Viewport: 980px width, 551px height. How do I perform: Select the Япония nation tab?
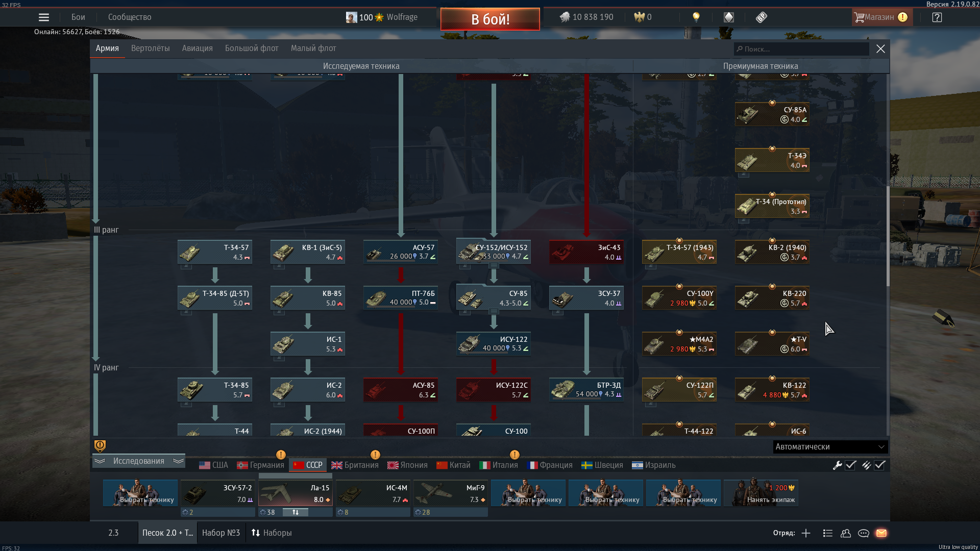point(407,465)
